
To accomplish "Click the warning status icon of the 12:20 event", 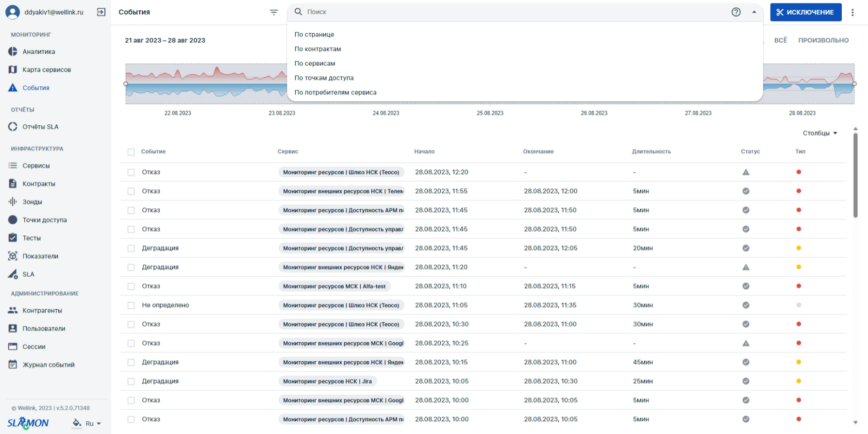I will pos(746,172).
